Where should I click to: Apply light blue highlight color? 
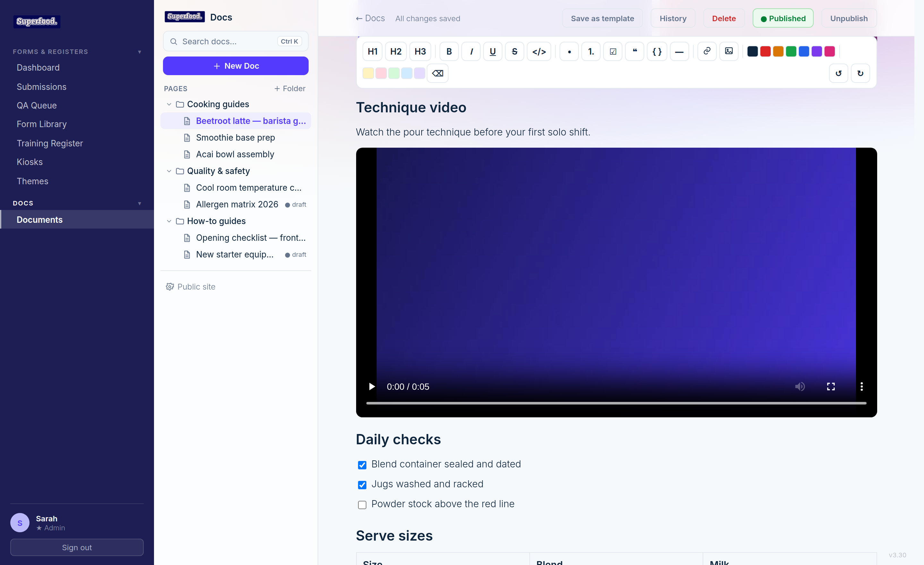tap(406, 73)
